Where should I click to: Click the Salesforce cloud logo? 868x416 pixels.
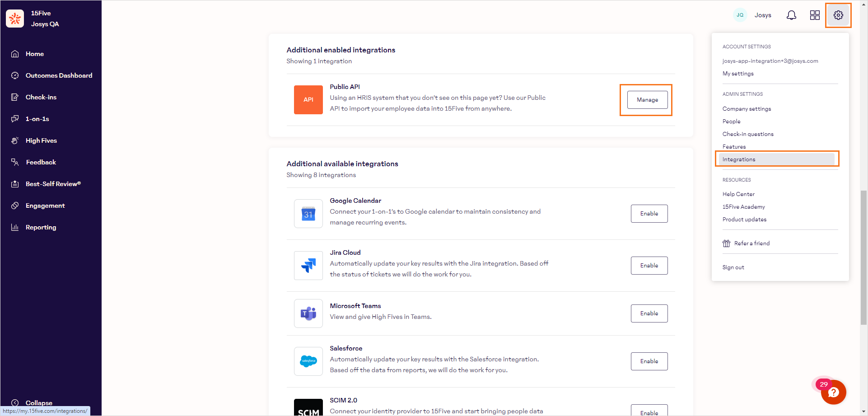pyautogui.click(x=308, y=361)
